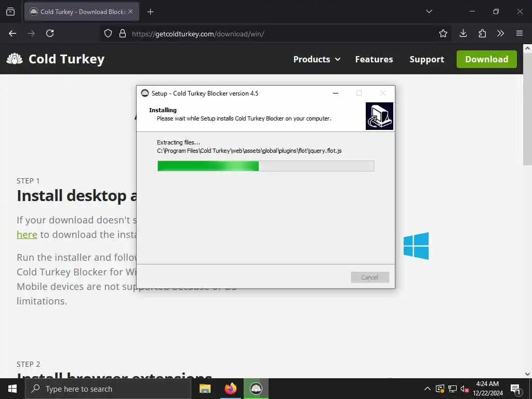Click the installation progress bar

(265, 166)
